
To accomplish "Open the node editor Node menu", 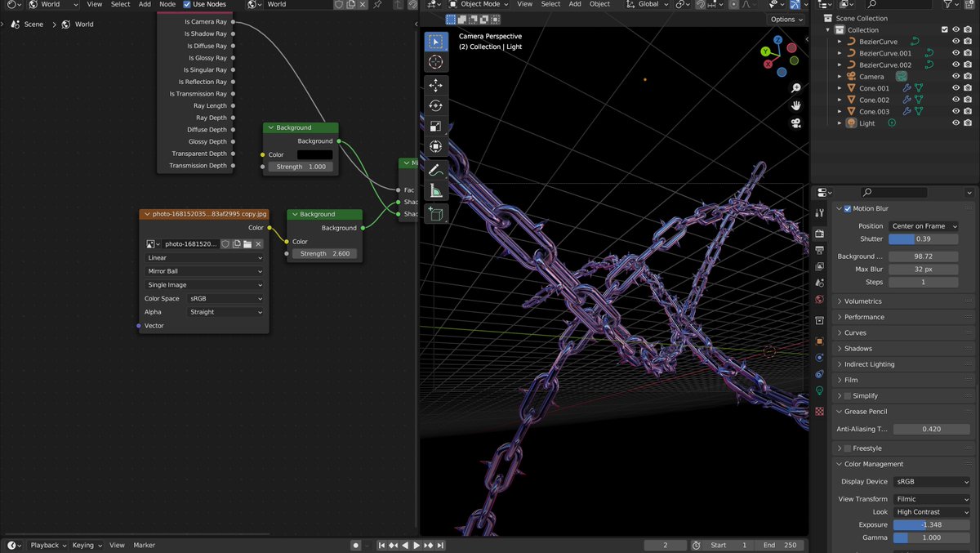I will pos(167,4).
